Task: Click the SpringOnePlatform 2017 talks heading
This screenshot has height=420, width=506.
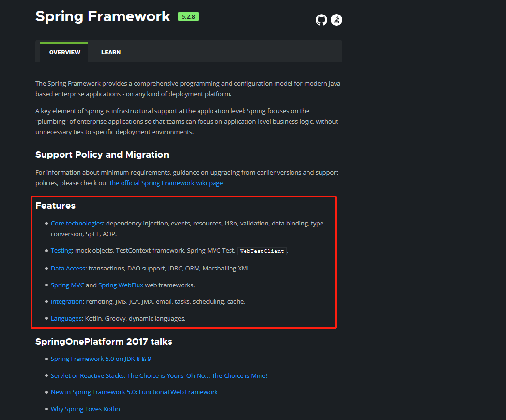Action: point(104,342)
